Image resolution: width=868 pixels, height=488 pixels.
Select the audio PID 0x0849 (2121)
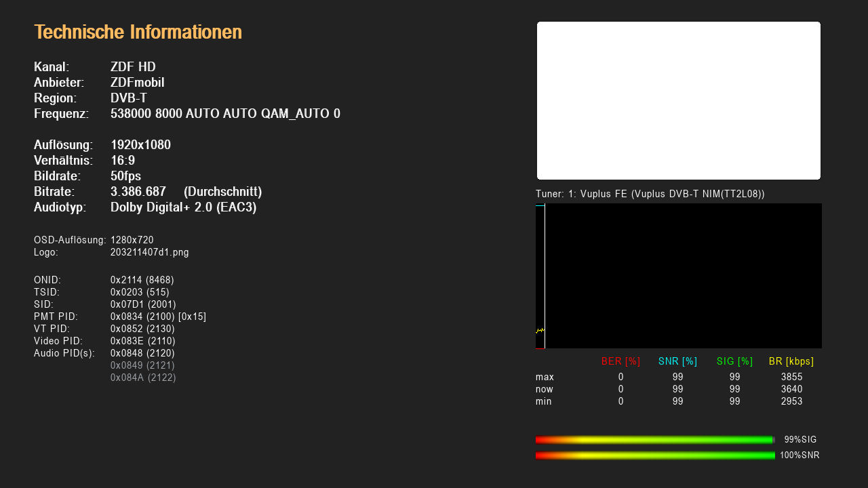point(142,365)
